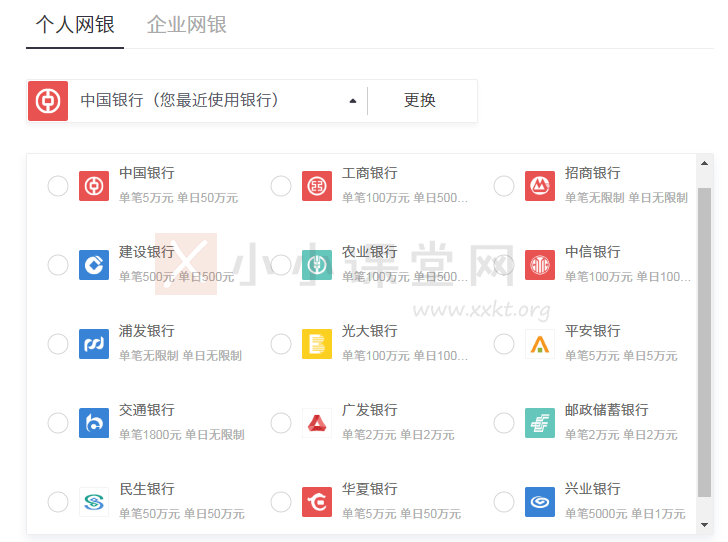Select the 浦发银行 radio button

[x=58, y=344]
